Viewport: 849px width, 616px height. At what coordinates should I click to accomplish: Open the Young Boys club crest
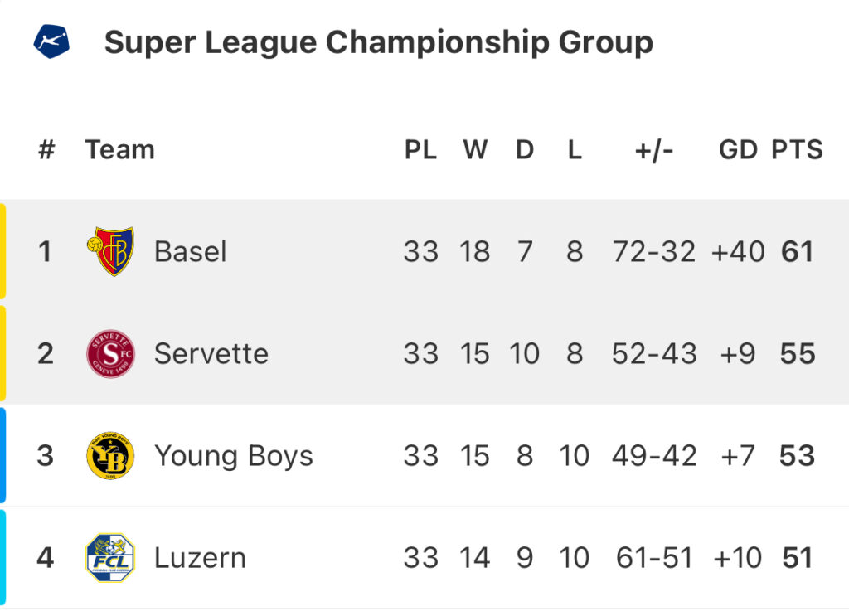[x=110, y=455]
